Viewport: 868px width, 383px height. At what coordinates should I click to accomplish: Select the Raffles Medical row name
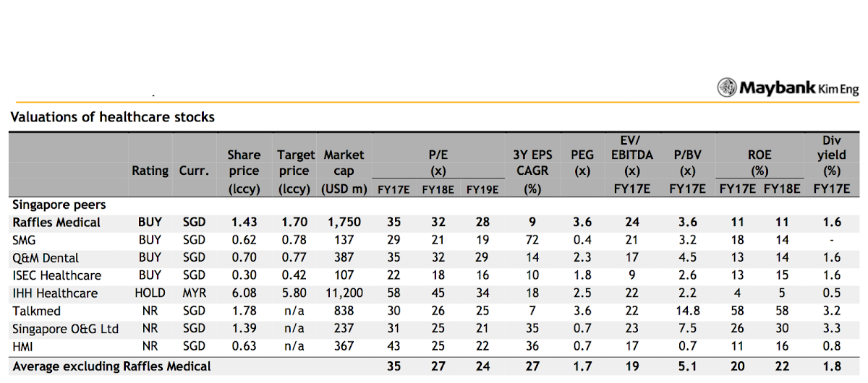[x=56, y=223]
